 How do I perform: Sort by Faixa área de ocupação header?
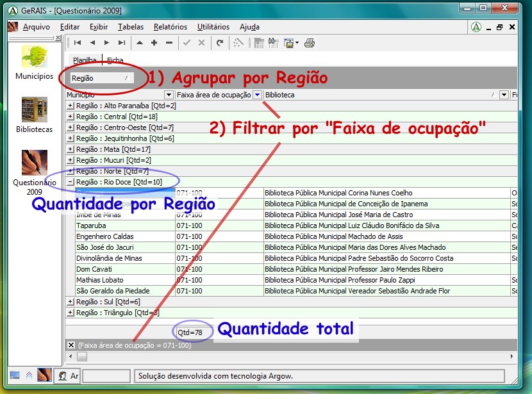(x=213, y=95)
